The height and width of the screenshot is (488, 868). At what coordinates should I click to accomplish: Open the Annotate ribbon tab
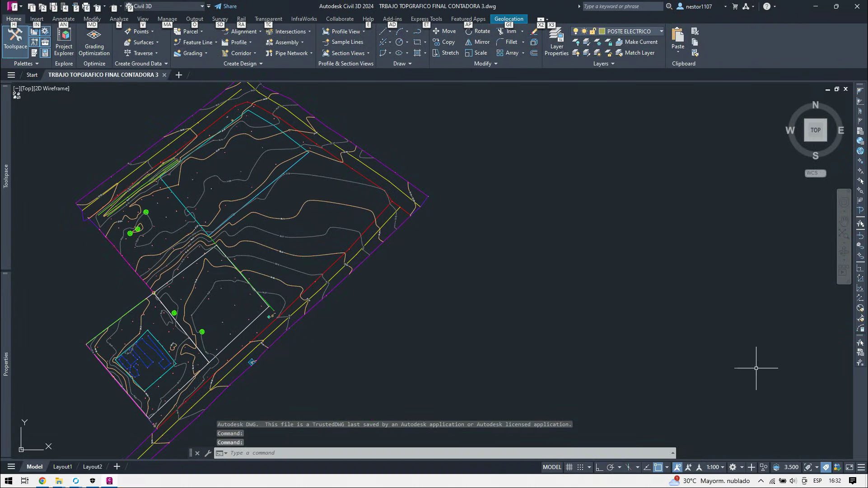click(x=63, y=19)
